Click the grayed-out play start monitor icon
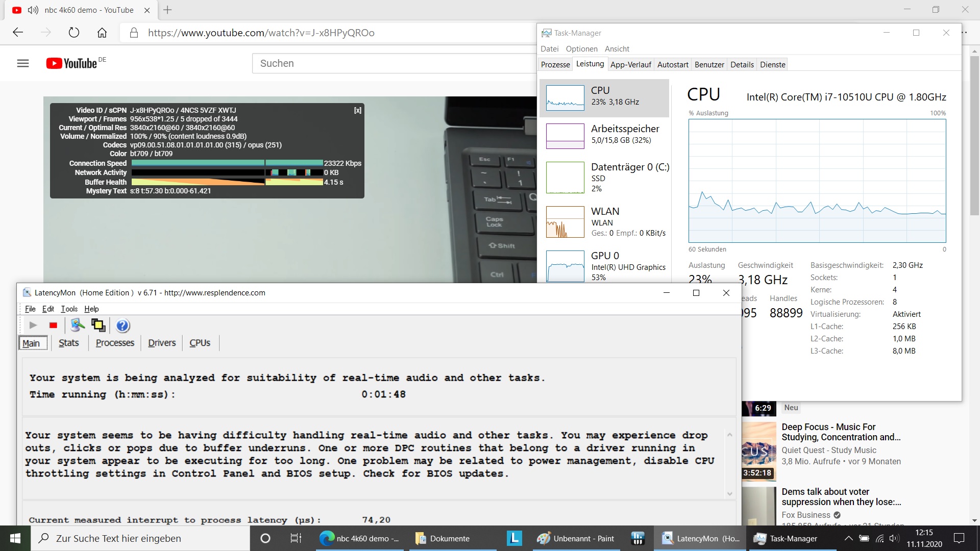 click(x=33, y=325)
